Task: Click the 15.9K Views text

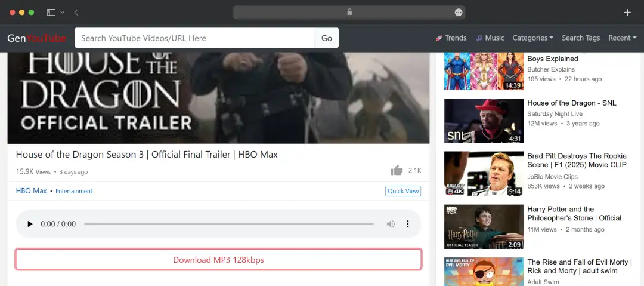Action: coord(33,171)
